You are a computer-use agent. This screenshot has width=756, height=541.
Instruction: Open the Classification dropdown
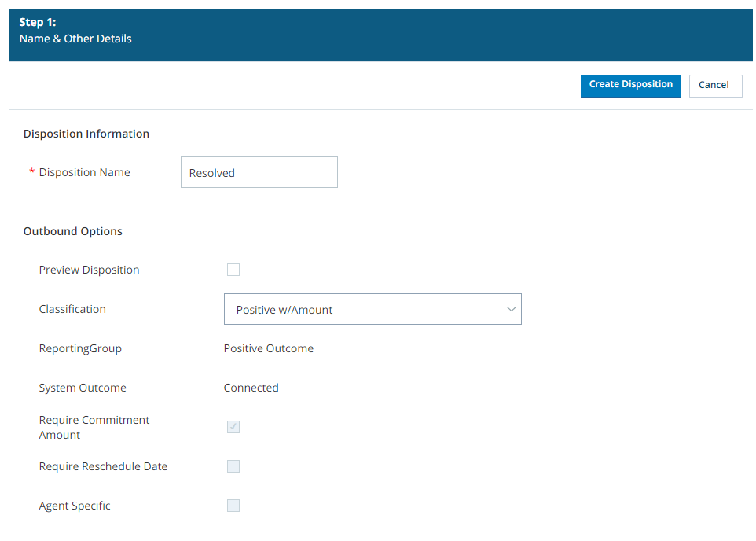[372, 309]
